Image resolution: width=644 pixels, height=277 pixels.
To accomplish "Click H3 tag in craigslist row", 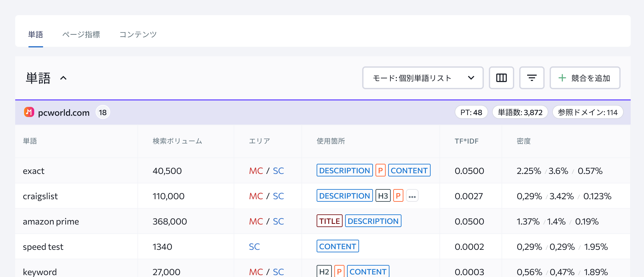I will pyautogui.click(x=383, y=196).
